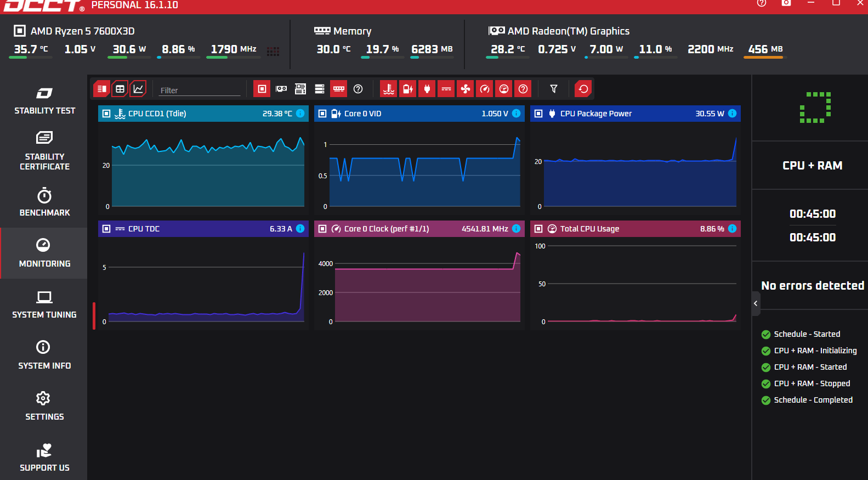The height and width of the screenshot is (480, 868).
Task: Click the voltage battery sensor filter icon
Action: click(408, 89)
